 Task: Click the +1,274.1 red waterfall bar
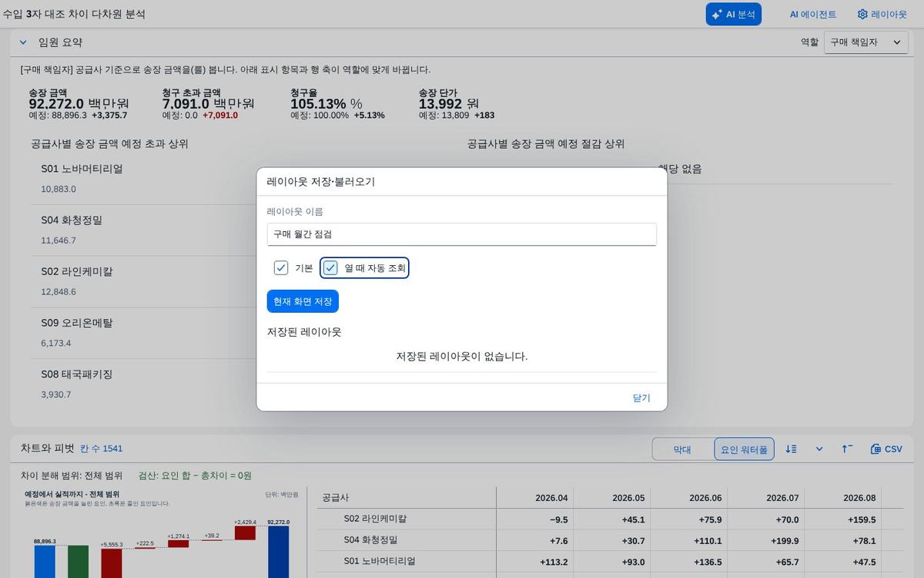[178, 543]
